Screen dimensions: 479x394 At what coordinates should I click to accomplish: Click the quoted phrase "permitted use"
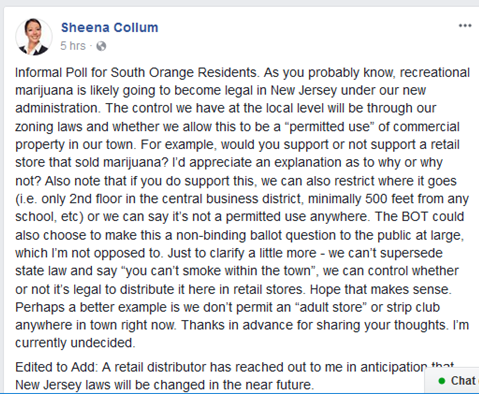(330, 127)
